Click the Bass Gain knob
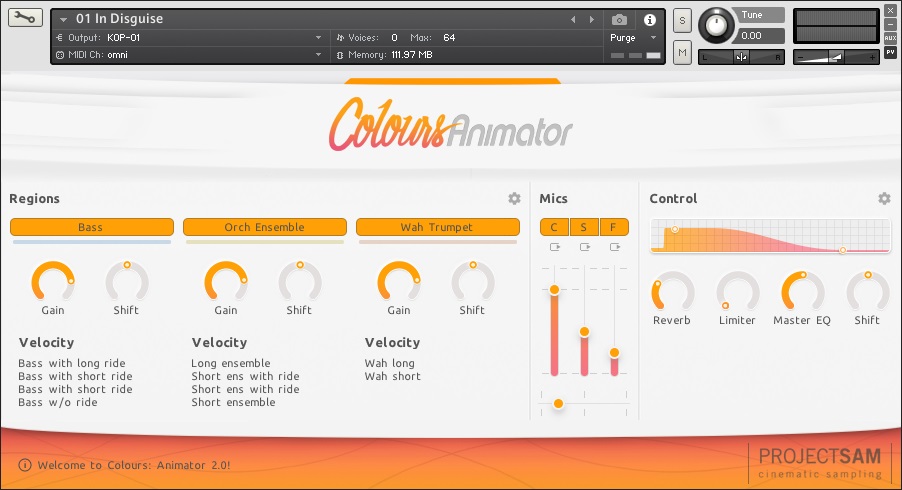Screen dimensions: 902x490 [x=53, y=282]
